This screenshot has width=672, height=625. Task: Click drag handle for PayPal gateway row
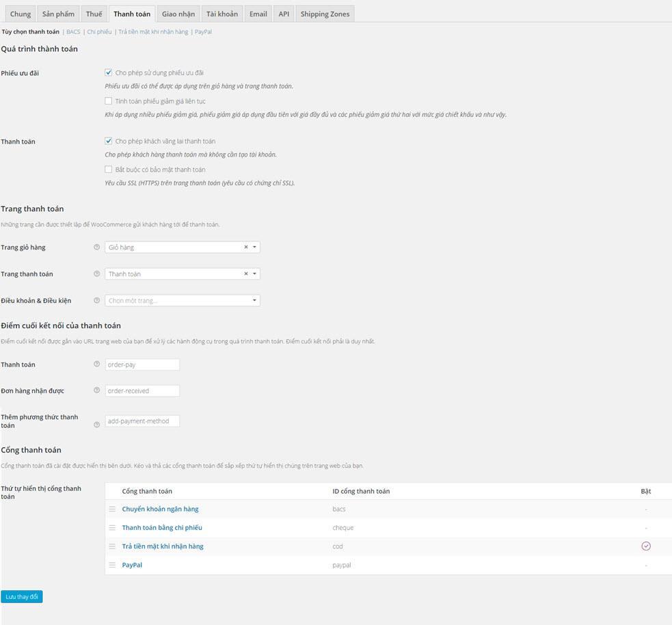click(112, 565)
